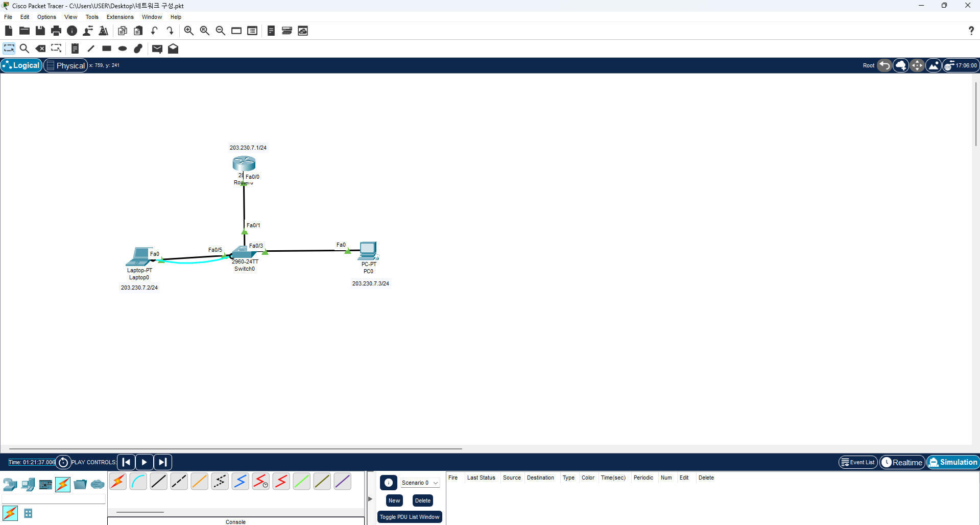980x525 pixels.
Task: Reset workspace zoom
Action: (x=204, y=31)
